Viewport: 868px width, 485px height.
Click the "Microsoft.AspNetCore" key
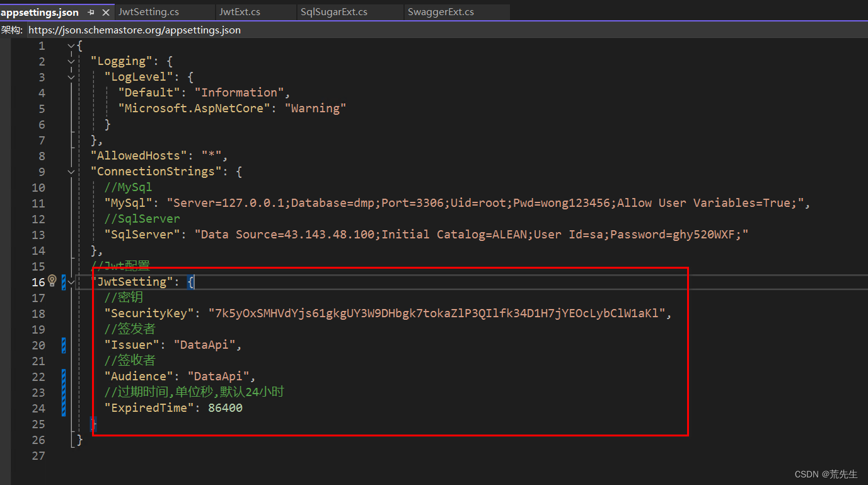click(x=194, y=108)
